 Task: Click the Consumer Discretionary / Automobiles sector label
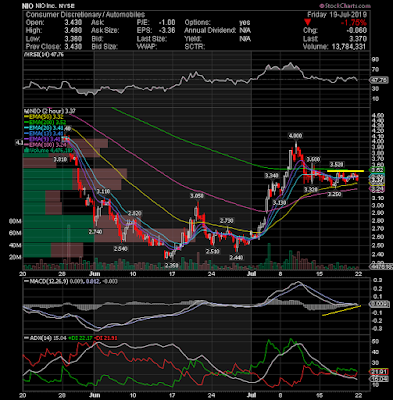pyautogui.click(x=85, y=15)
